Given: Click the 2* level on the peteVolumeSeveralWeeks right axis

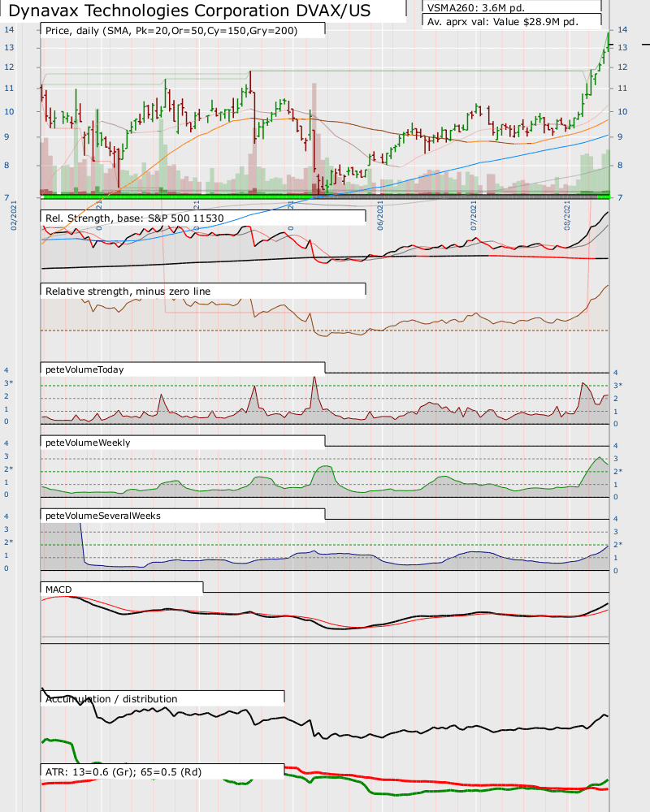Looking at the screenshot, I should [618, 544].
